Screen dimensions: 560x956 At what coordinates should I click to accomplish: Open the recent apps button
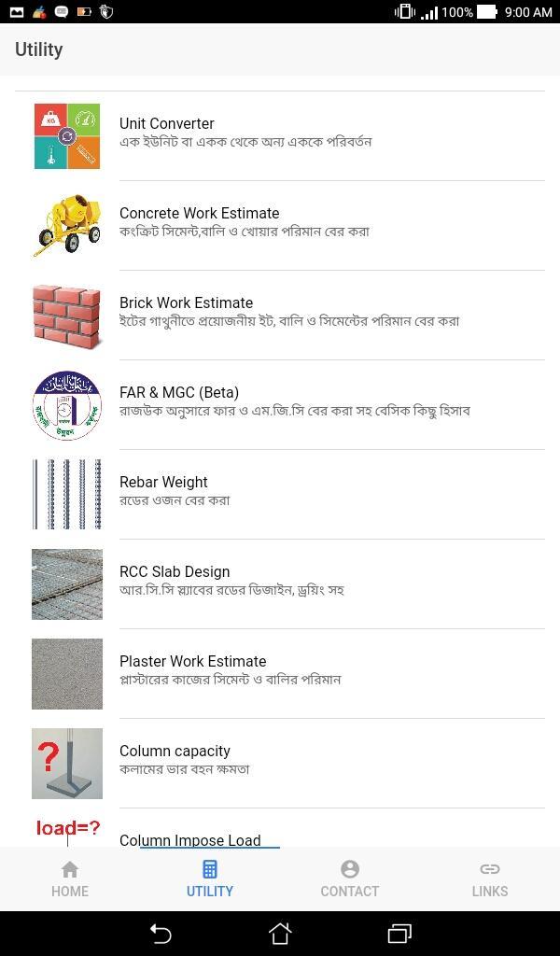[399, 933]
